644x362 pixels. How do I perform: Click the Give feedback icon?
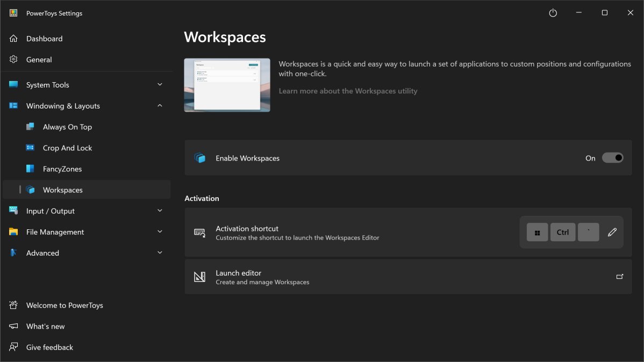13,347
